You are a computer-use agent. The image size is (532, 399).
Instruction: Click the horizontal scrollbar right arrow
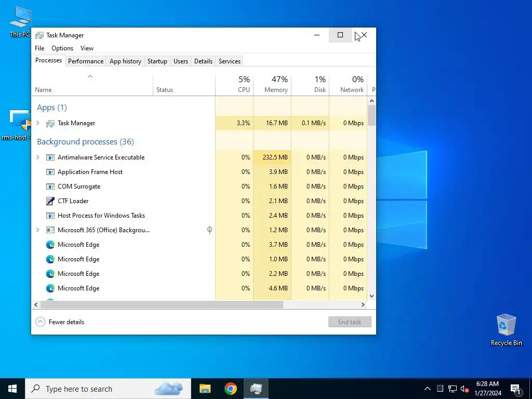point(363,304)
